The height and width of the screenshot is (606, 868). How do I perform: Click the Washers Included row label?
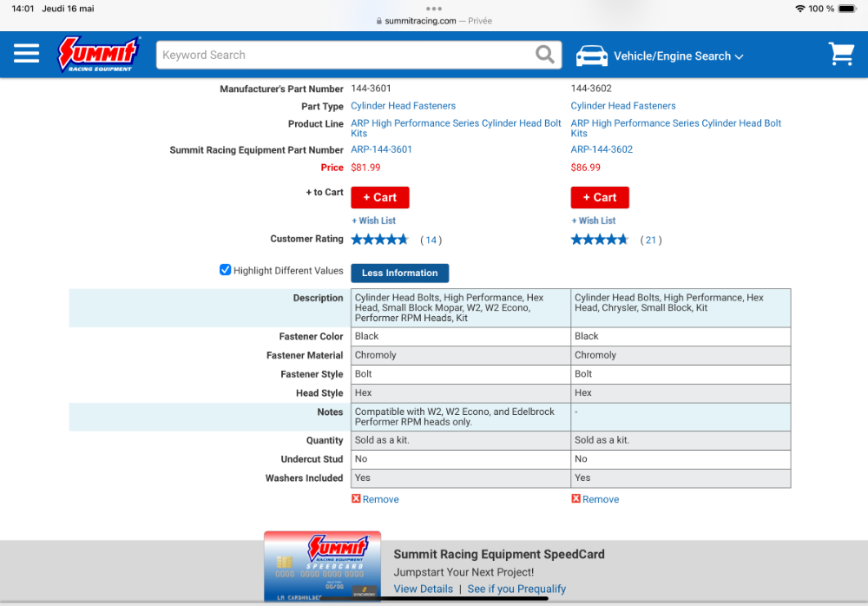click(304, 478)
